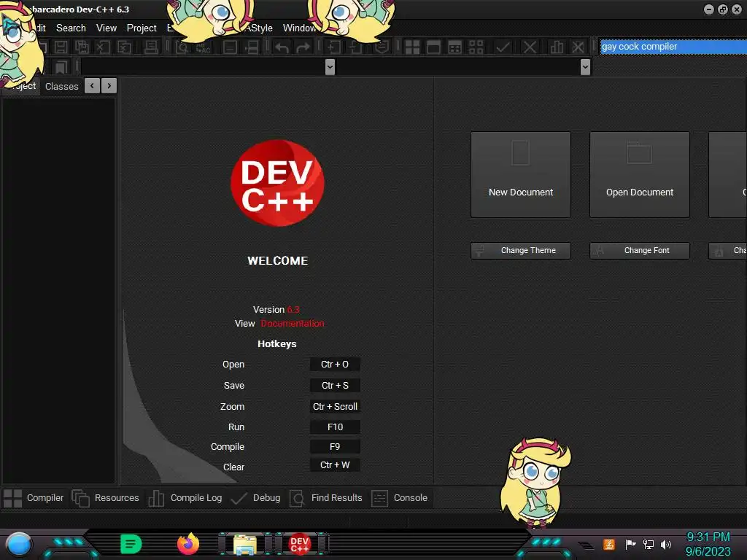Switch to the Resources bottom tab
Screen dimensions: 747x560
point(105,498)
